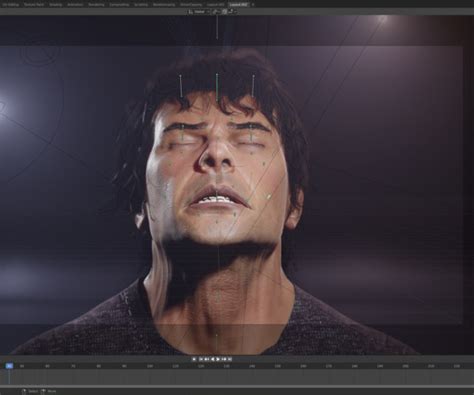Click frame 100 on timeline ruler
This screenshot has width=474, height=395.
[150, 366]
